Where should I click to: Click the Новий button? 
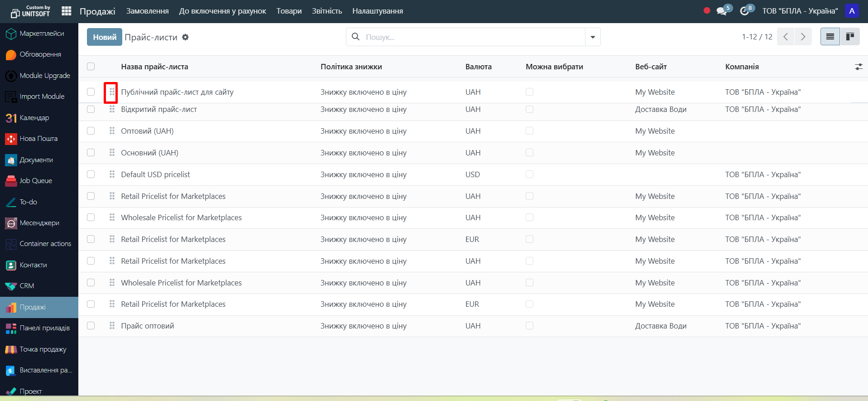pos(105,37)
